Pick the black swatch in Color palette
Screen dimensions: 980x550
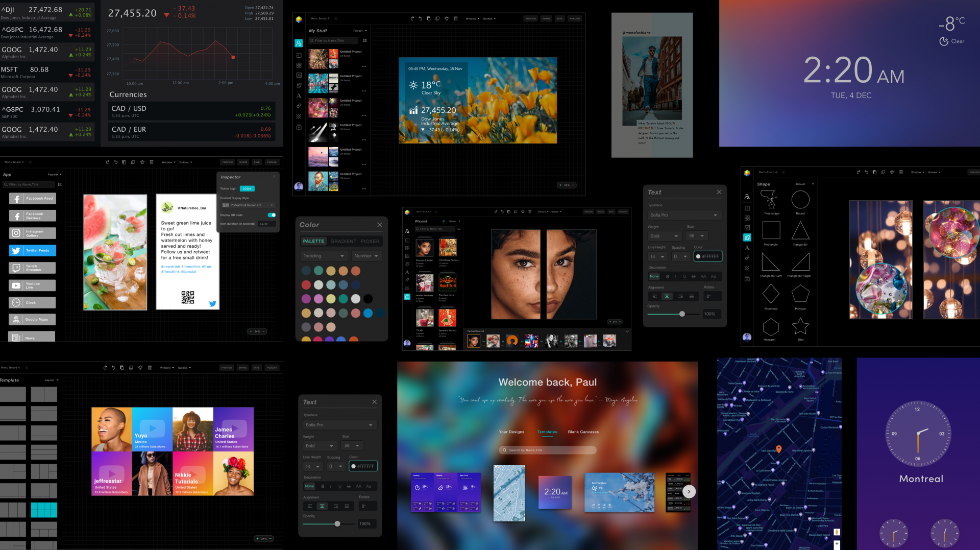pyautogui.click(x=368, y=299)
